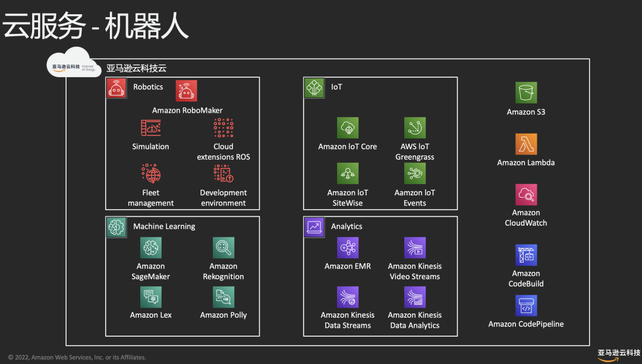The height and width of the screenshot is (364, 642).
Task: Click the Fleet management label
Action: pyautogui.click(x=150, y=198)
